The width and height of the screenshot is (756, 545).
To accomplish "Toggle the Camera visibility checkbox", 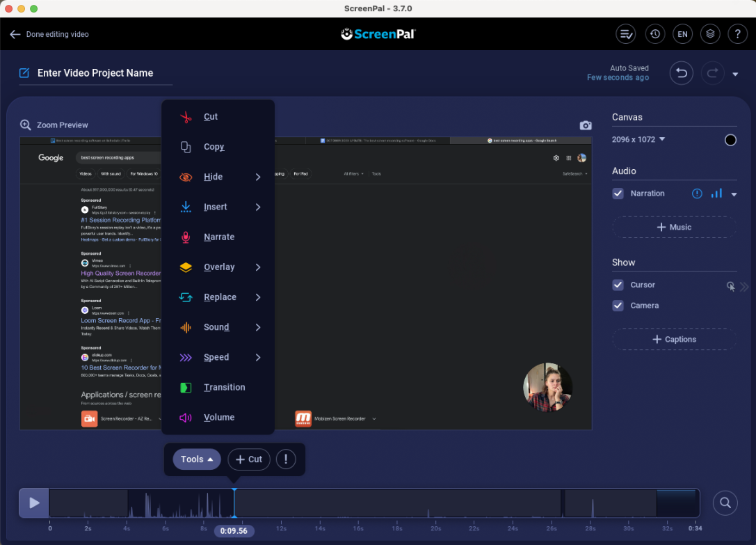I will (x=618, y=306).
